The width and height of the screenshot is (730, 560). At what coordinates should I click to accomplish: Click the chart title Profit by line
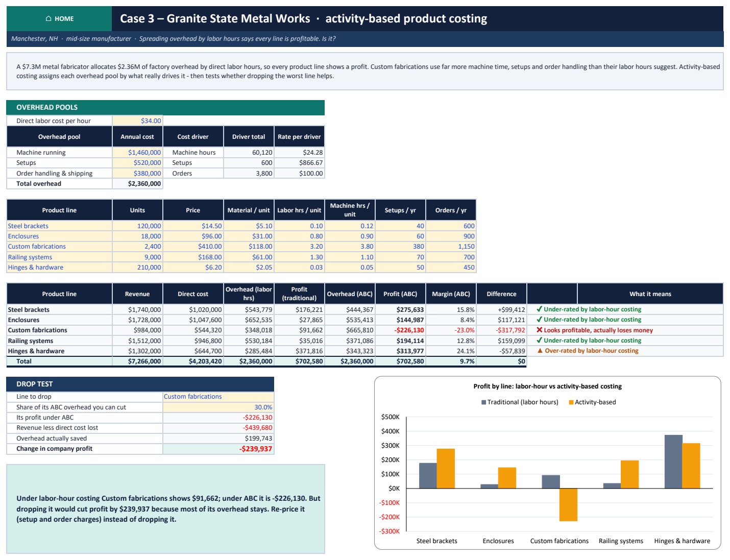point(547,386)
